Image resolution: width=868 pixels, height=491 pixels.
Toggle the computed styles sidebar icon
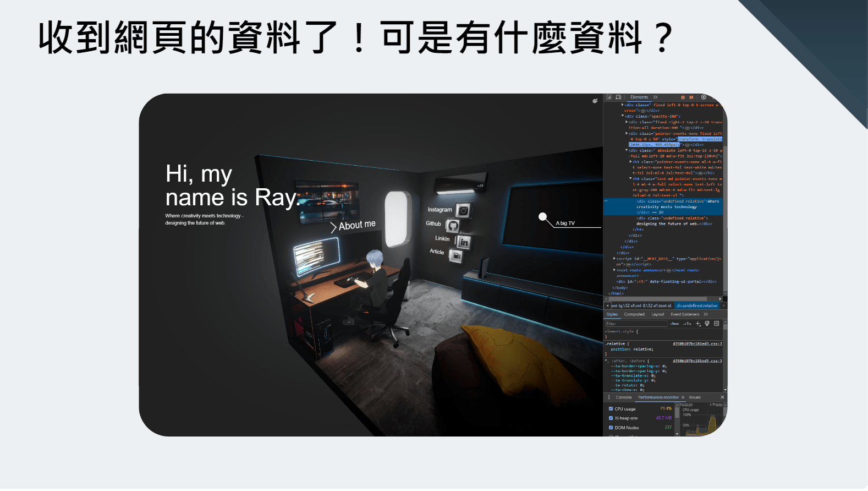pyautogui.click(x=716, y=324)
